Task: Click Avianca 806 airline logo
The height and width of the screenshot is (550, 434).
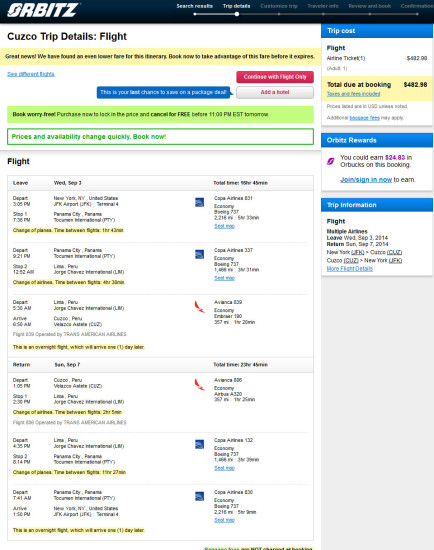Action: point(199,384)
